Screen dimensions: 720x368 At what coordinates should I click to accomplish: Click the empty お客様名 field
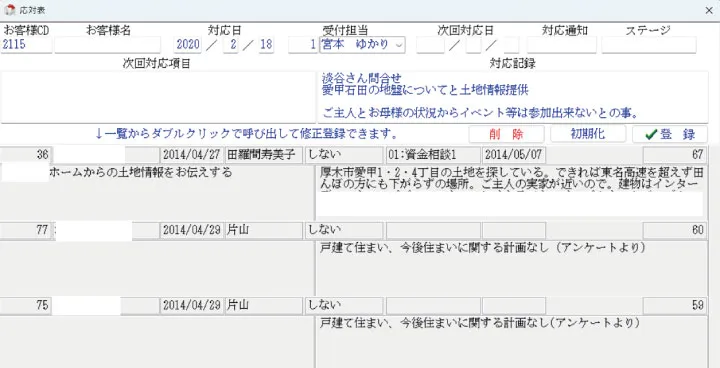click(107, 45)
